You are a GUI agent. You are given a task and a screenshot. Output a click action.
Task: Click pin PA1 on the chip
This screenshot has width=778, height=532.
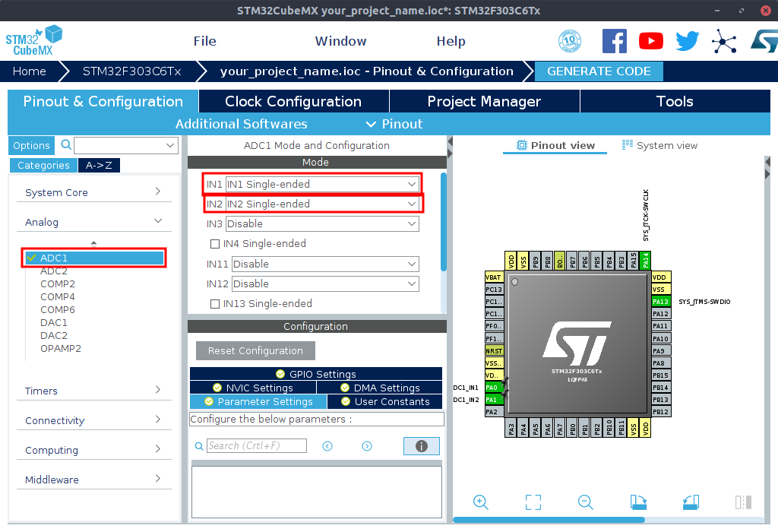[494, 400]
